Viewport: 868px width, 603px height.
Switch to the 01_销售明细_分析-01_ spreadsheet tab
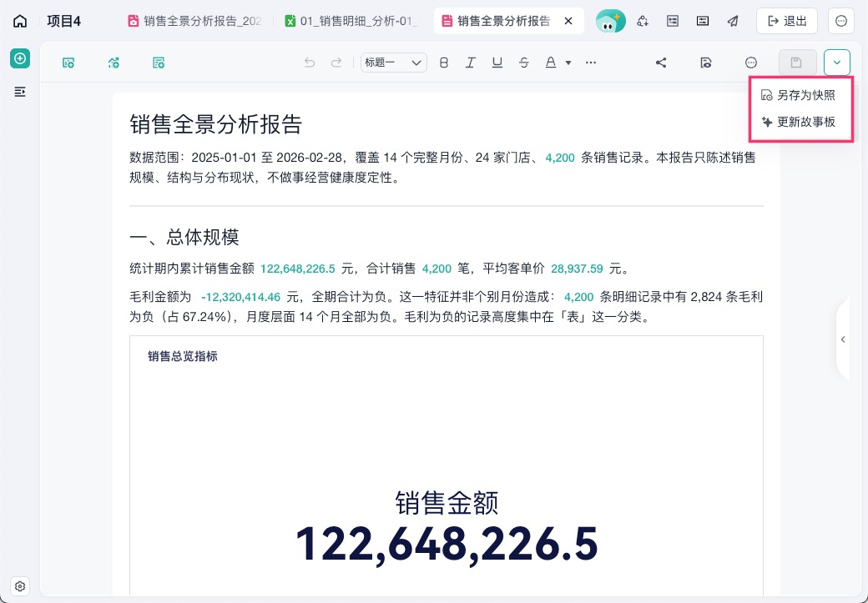[352, 22]
